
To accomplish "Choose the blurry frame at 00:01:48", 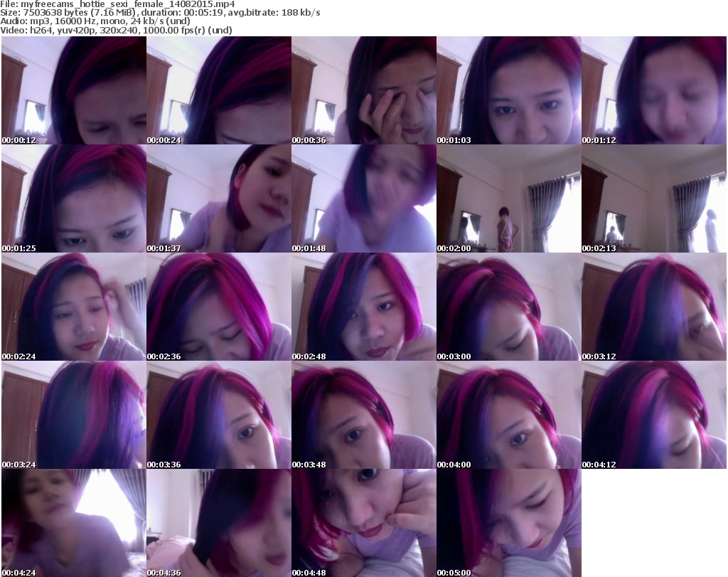I will pyautogui.click(x=364, y=198).
